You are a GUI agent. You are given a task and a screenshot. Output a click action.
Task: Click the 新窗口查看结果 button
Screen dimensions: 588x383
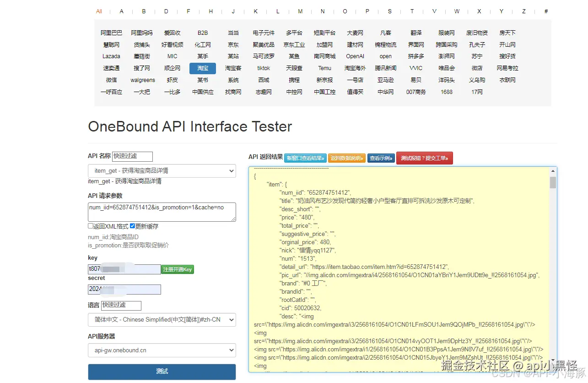click(x=305, y=158)
